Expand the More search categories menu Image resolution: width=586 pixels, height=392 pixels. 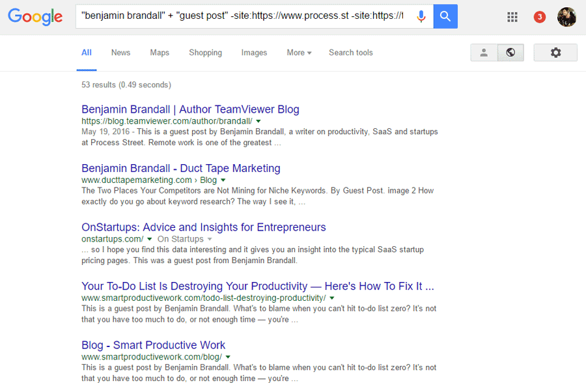tap(299, 53)
